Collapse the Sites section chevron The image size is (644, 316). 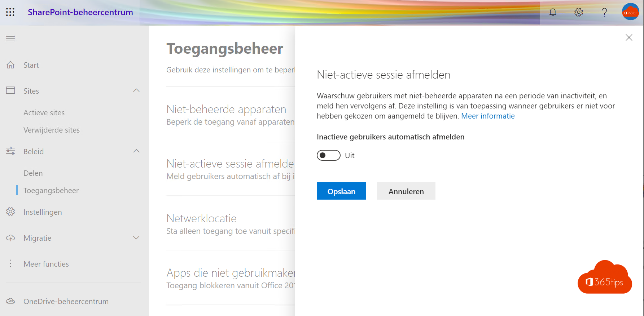click(136, 90)
